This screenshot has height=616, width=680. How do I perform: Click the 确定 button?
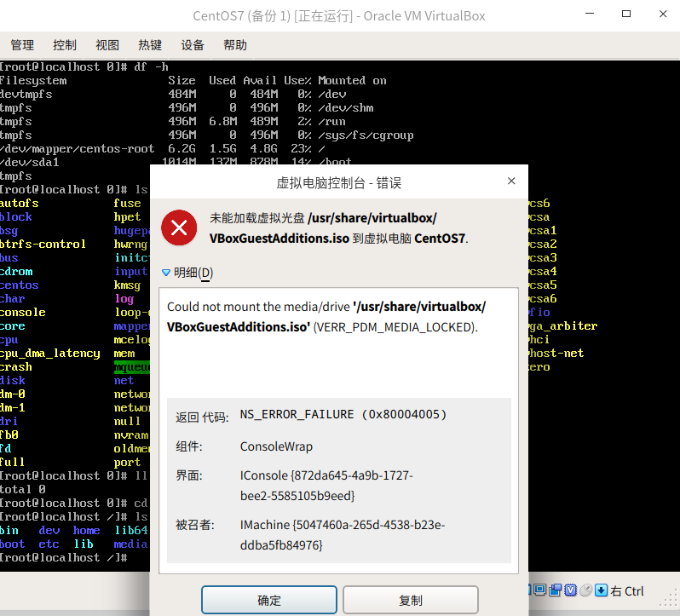(x=269, y=600)
